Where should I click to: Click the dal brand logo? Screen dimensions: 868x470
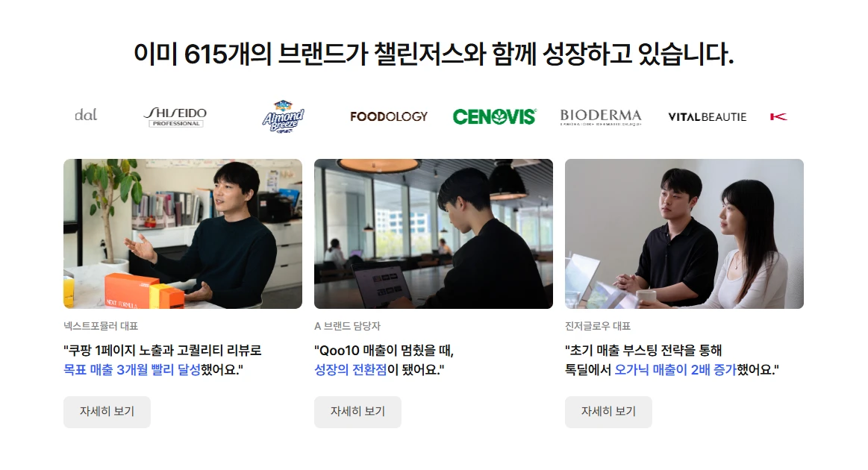pyautogui.click(x=86, y=115)
